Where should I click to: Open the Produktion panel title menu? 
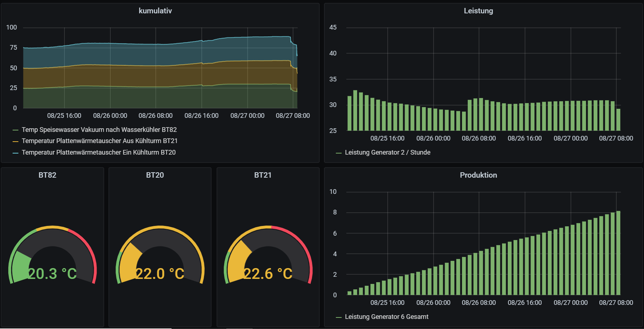[478, 175]
